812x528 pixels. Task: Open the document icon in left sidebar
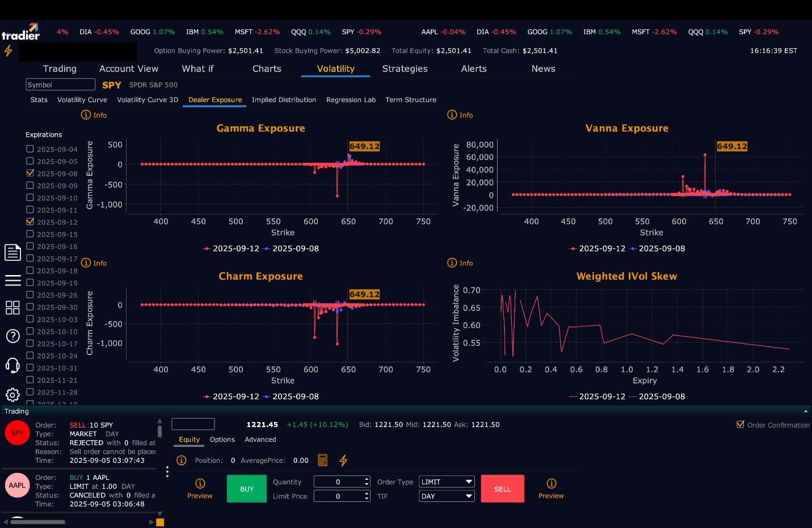12,252
